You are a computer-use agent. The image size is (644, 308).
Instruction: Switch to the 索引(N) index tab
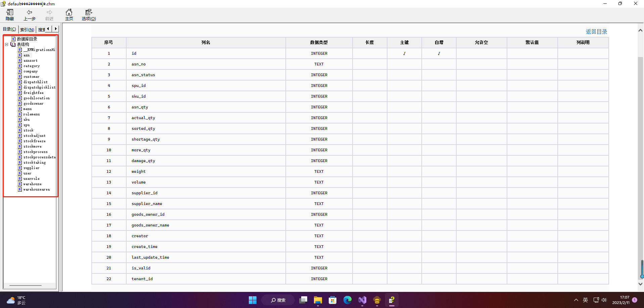point(27,30)
